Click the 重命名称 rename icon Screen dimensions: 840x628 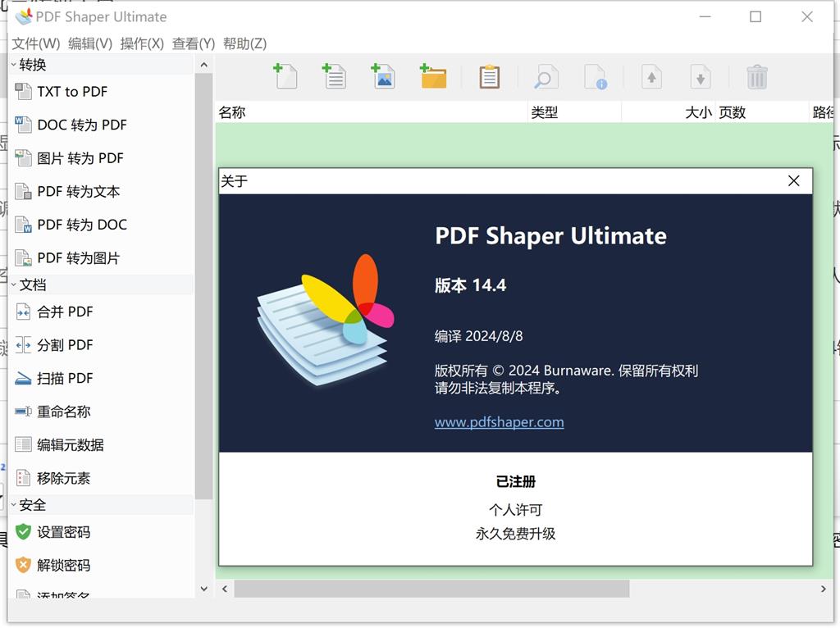[x=23, y=412]
